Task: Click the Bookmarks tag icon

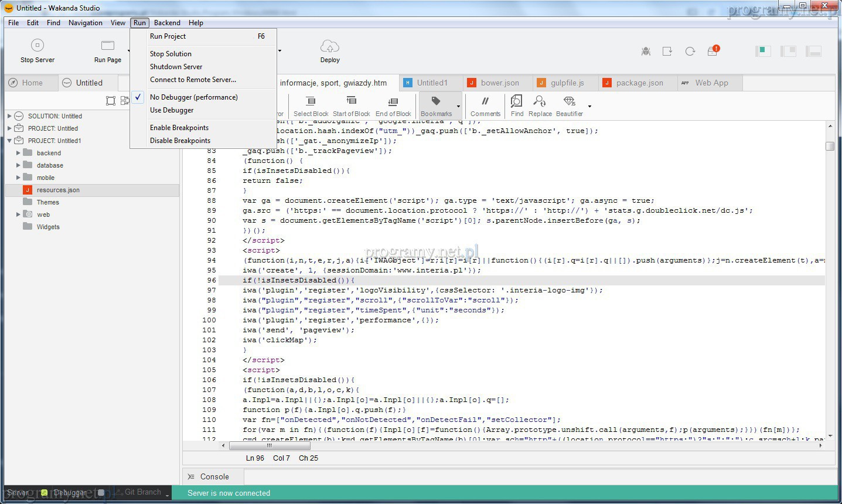Action: [x=436, y=101]
